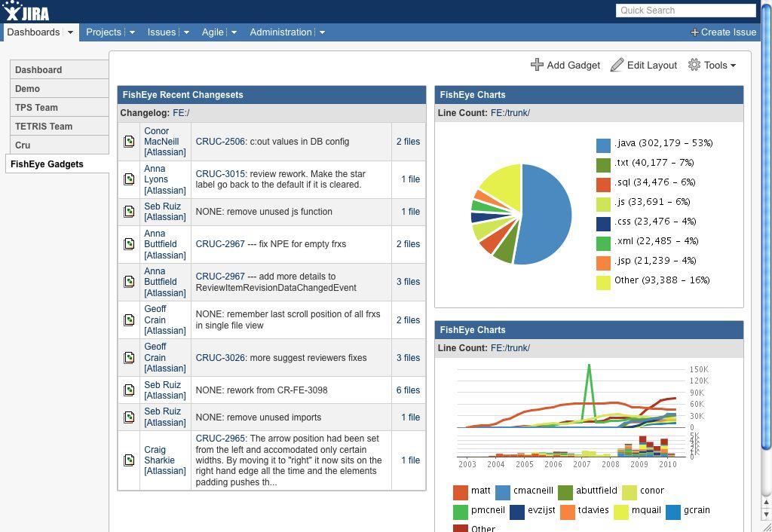Click the Edit Layout pencil icon
Image resolution: width=772 pixels, height=532 pixels.
(617, 65)
